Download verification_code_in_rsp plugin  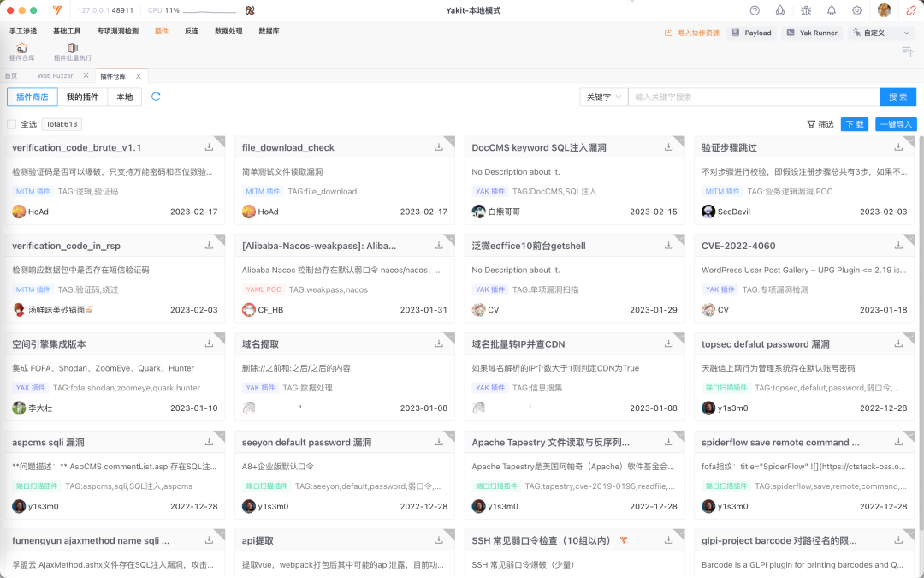pos(210,246)
